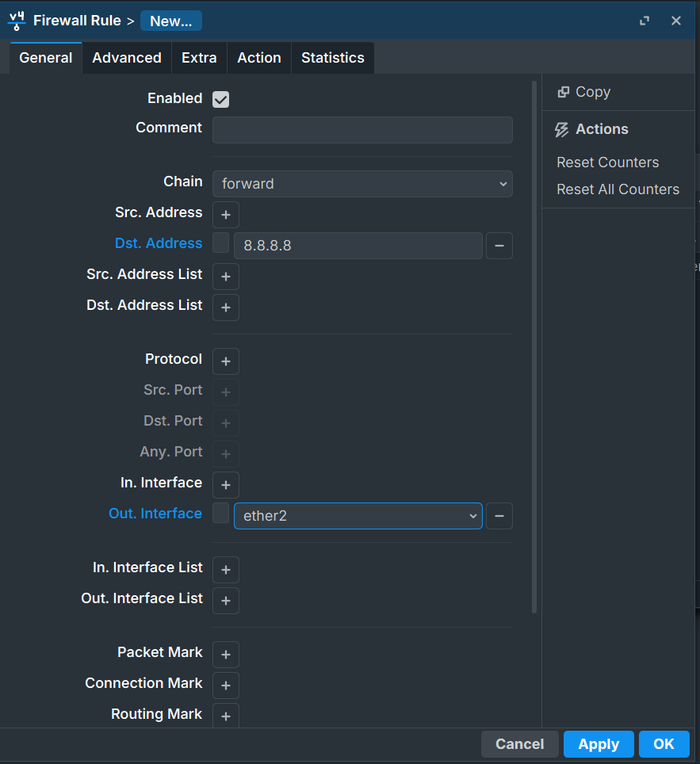Viewport: 700px width, 764px height.
Task: Open the Chain dropdown showing forward
Action: (x=362, y=184)
